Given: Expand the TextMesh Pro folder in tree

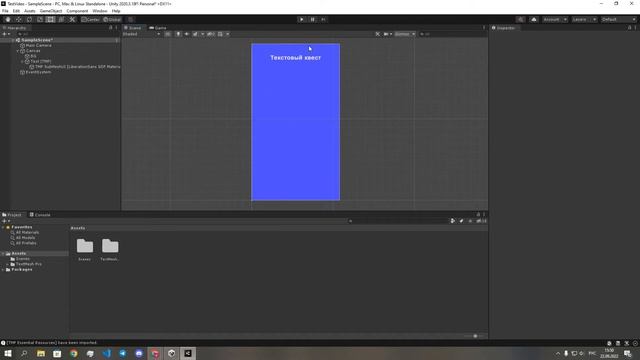Looking at the screenshot, I should tap(7, 264).
